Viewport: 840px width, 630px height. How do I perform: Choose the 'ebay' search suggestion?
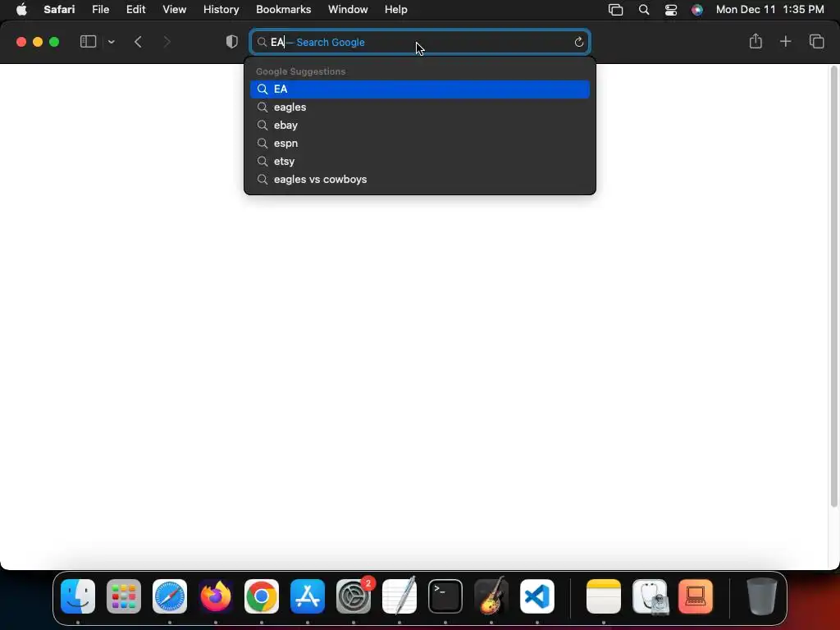pyautogui.click(x=420, y=126)
